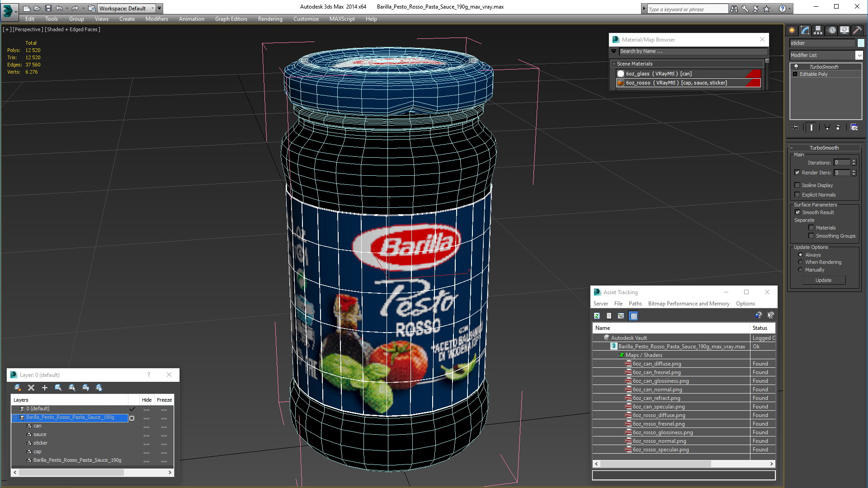Viewport: 868px width, 488px height.
Task: Collapse Barilla_Pesto_Rosso_Pasta_Sauce_190g layer tree
Action: [x=15, y=418]
